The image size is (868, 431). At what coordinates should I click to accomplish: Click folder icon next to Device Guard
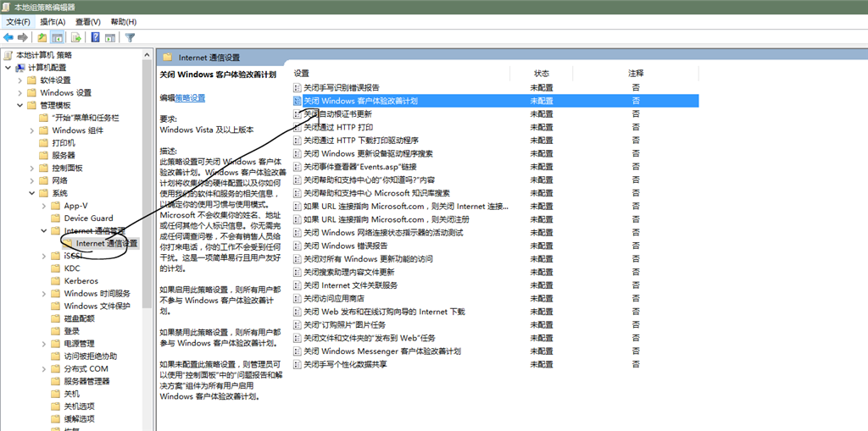pyautogui.click(x=55, y=218)
